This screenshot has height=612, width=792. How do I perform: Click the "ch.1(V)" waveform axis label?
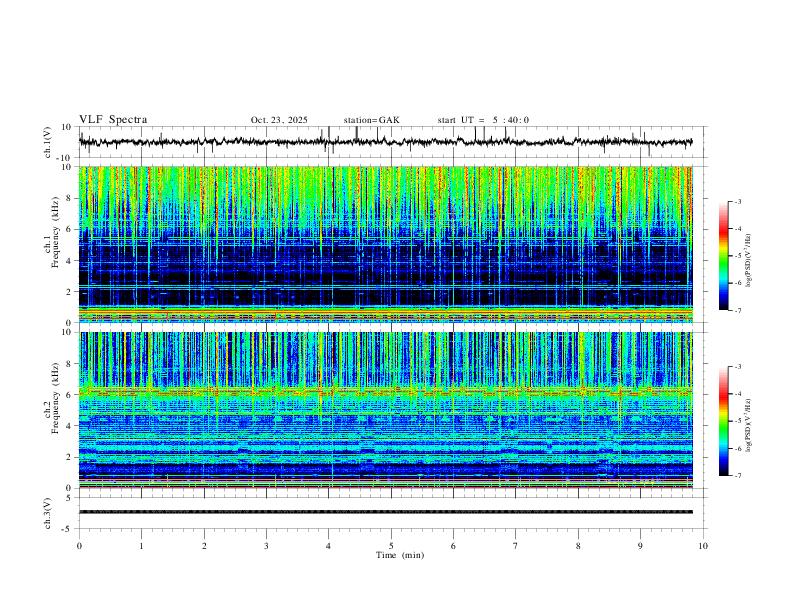pos(48,142)
